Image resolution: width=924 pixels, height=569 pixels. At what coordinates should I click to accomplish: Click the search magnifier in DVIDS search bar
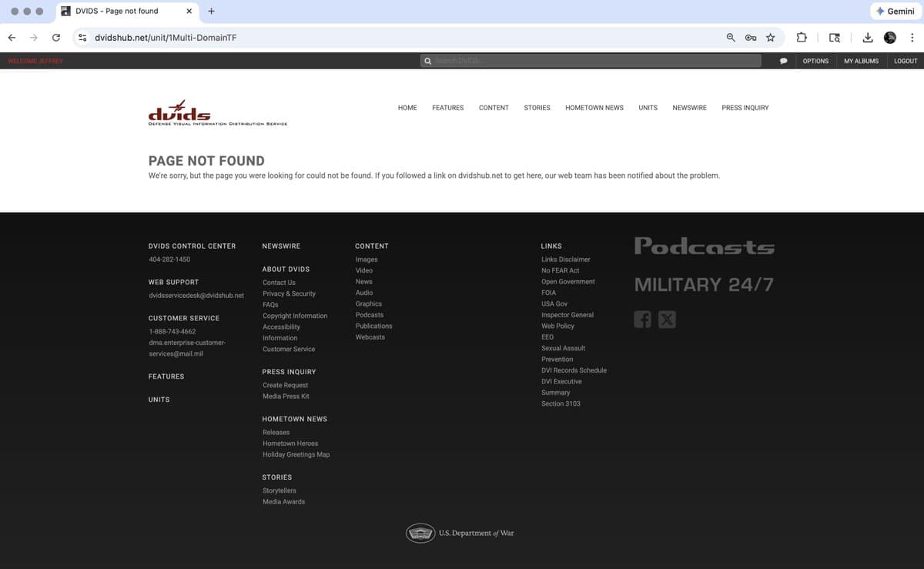click(x=428, y=61)
